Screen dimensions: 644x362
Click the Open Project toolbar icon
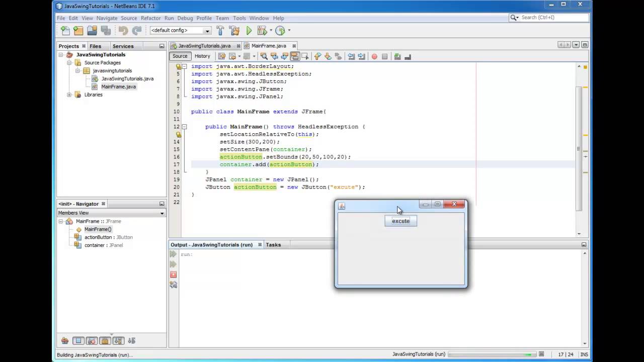[92, 31]
